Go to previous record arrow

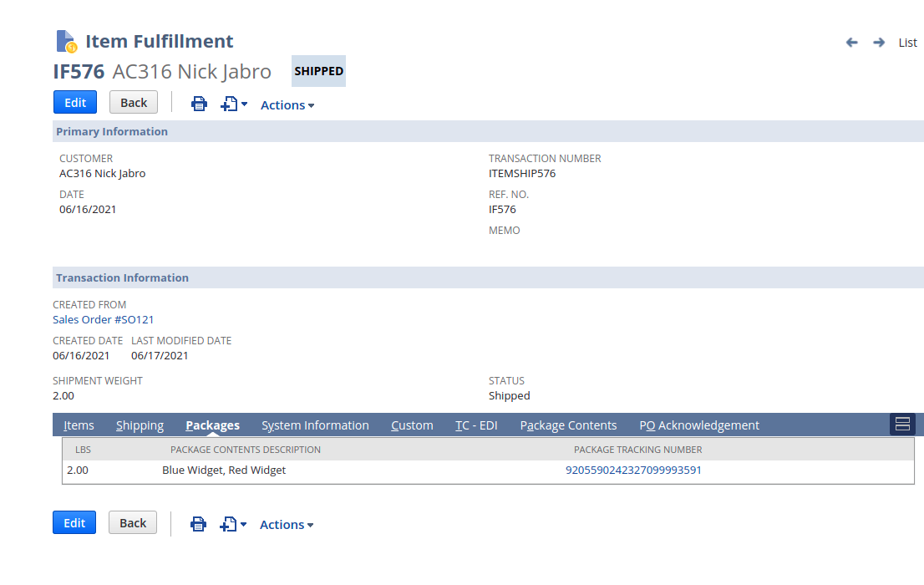[x=851, y=43]
